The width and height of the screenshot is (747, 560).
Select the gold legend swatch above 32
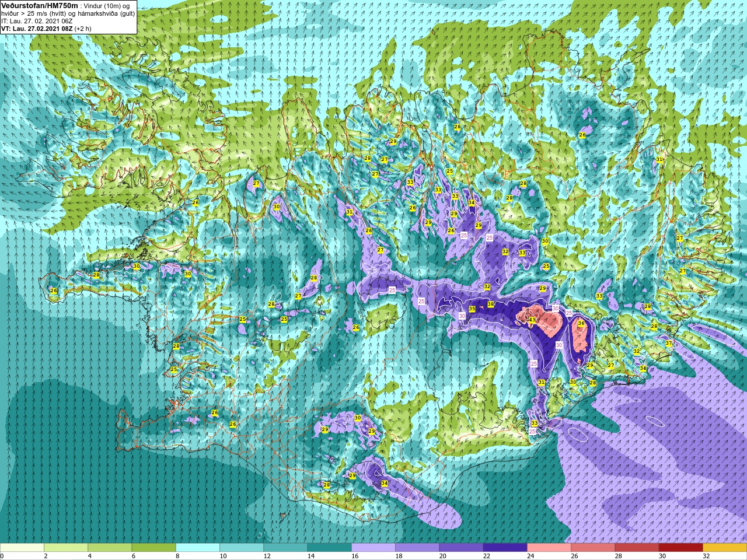tap(725, 548)
